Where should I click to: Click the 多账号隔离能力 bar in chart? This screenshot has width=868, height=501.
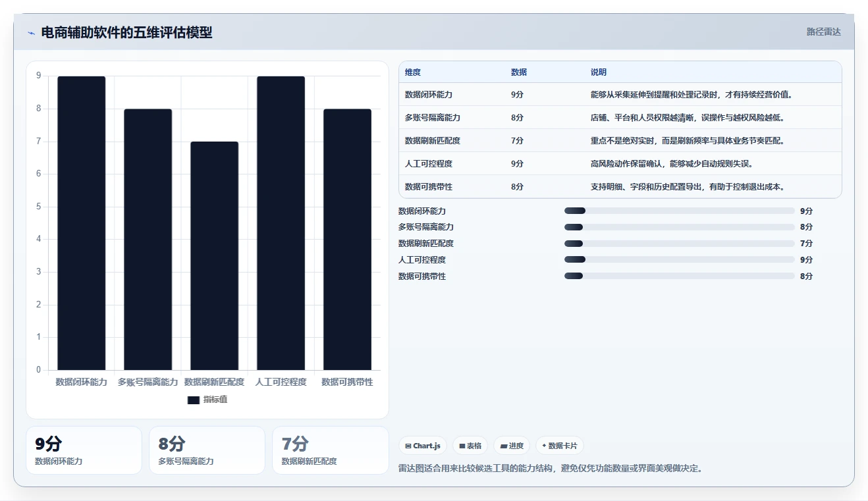coord(148,240)
